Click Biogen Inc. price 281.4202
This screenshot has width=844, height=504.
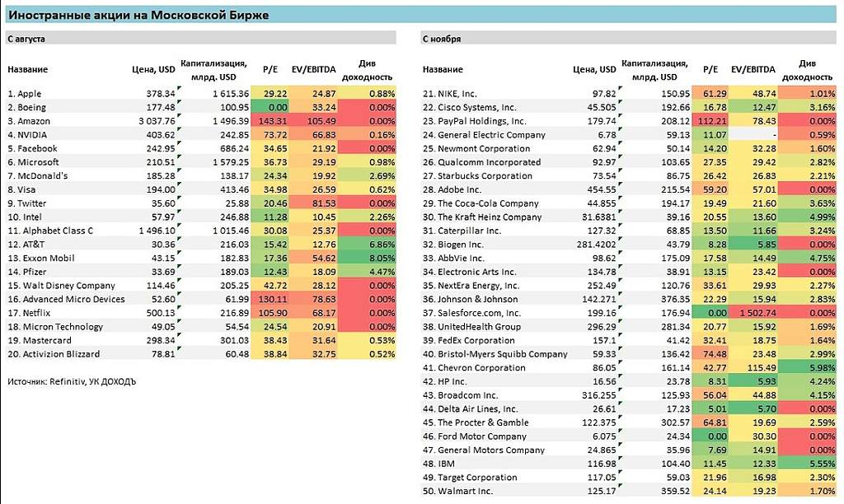[x=598, y=245]
